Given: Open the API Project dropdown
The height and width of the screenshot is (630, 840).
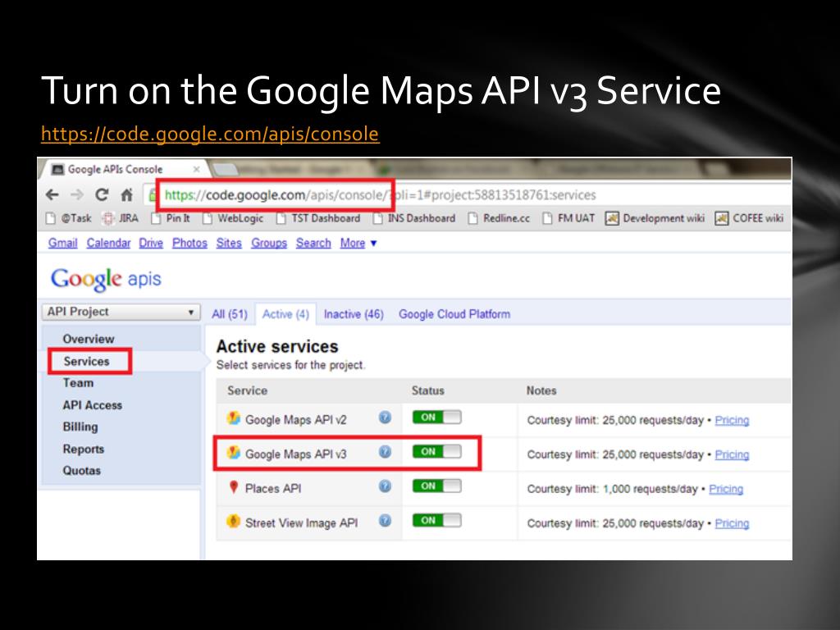Looking at the screenshot, I should 121,312.
